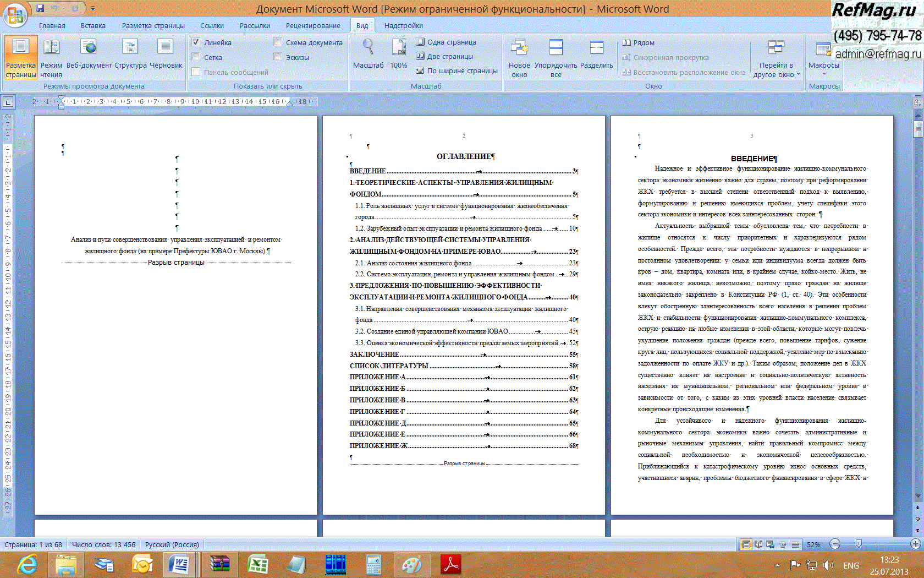Switch to the Вставка ribbon tab
The image size is (924, 578).
(x=93, y=25)
